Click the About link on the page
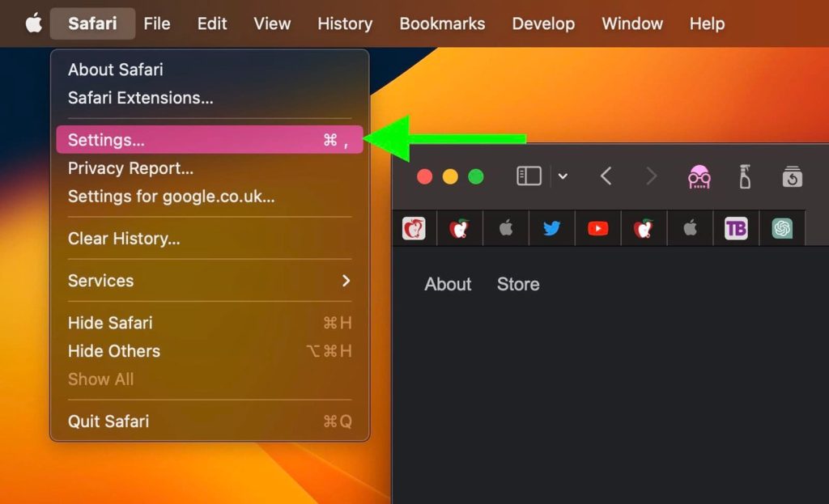This screenshot has width=829, height=504. 447,284
